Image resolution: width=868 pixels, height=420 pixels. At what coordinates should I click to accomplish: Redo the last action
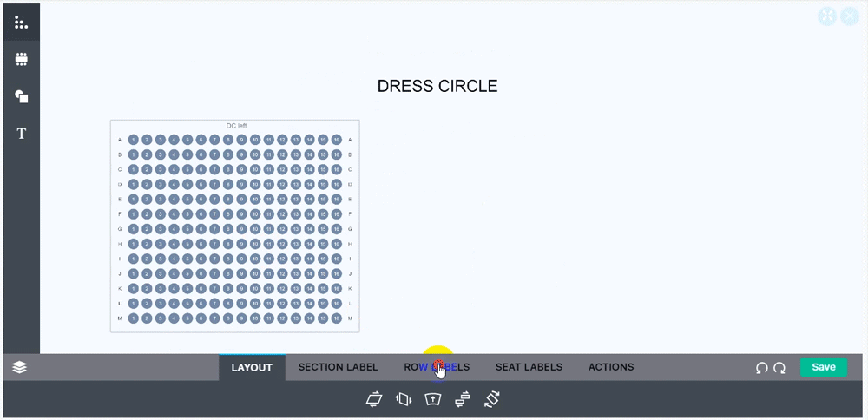click(779, 367)
